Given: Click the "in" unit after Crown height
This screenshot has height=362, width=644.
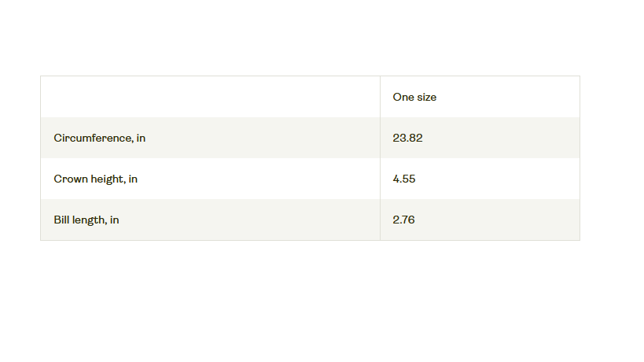Looking at the screenshot, I should 133,179.
